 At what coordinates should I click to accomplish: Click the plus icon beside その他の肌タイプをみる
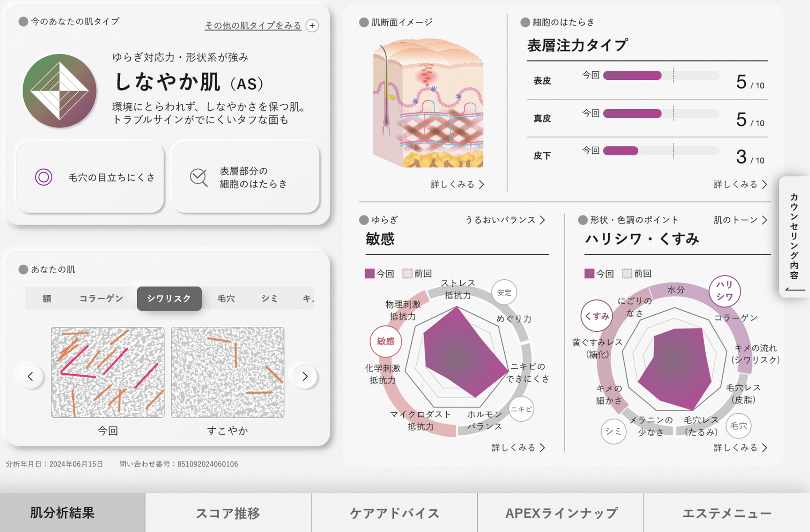(x=312, y=26)
